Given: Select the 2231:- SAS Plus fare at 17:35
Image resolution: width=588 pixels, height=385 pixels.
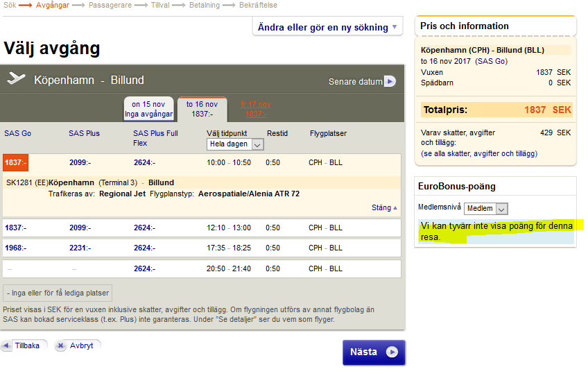Looking at the screenshot, I should pyautogui.click(x=80, y=248).
